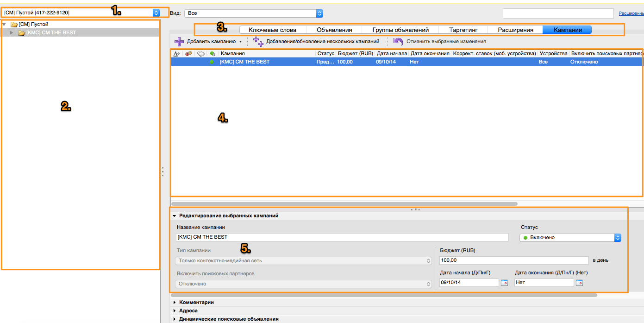This screenshot has width=644, height=323.
Task: Open the Вид dropdown showing Все
Action: coord(253,13)
